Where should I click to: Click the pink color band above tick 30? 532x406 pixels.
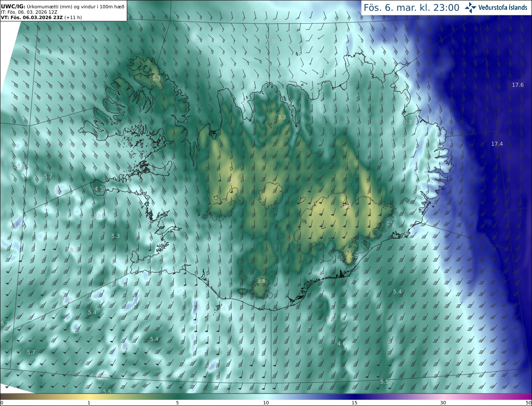pos(443,396)
